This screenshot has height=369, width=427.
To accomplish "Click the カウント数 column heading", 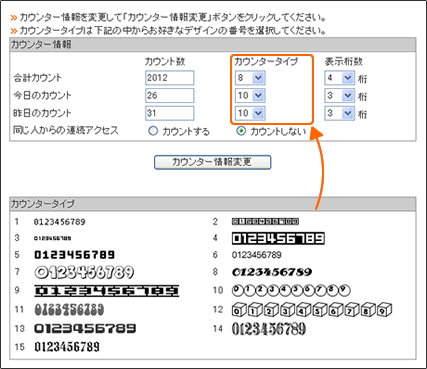I will (165, 61).
